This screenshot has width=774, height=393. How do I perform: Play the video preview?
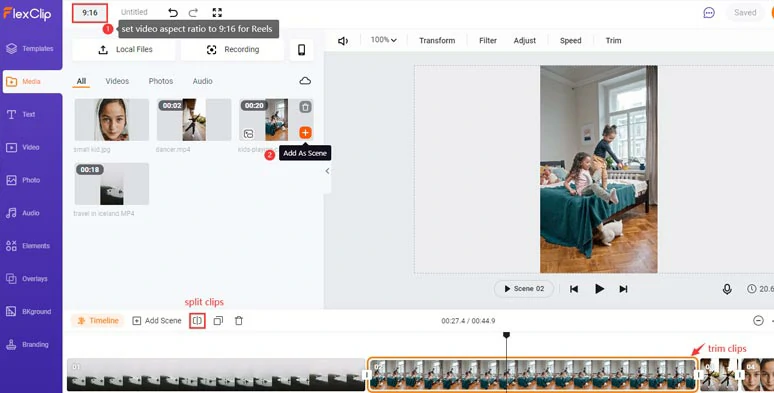(x=599, y=289)
